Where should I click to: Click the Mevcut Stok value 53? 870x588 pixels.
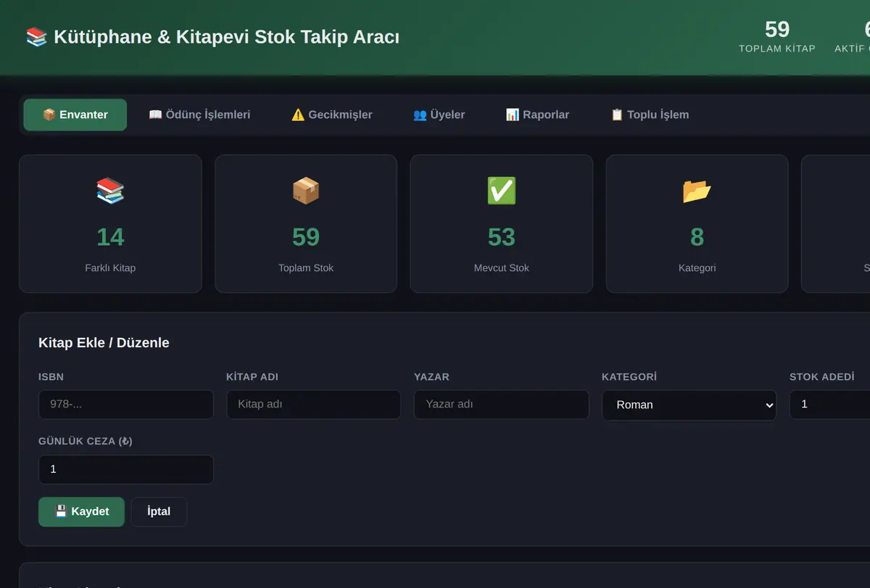click(502, 237)
